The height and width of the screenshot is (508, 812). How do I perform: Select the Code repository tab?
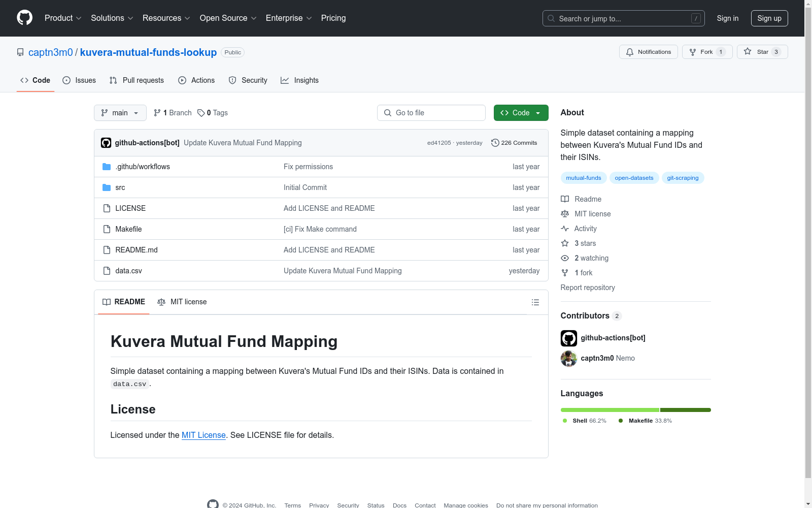tap(36, 80)
